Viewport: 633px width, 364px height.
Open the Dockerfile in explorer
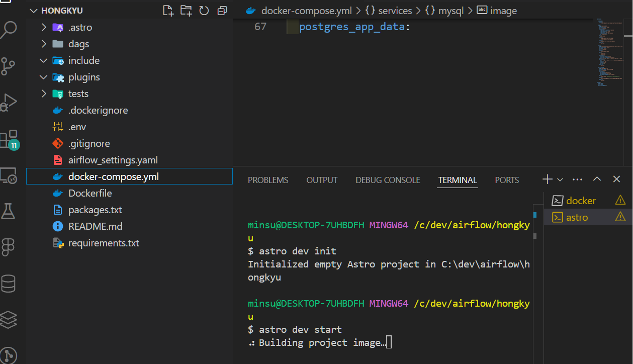(90, 193)
